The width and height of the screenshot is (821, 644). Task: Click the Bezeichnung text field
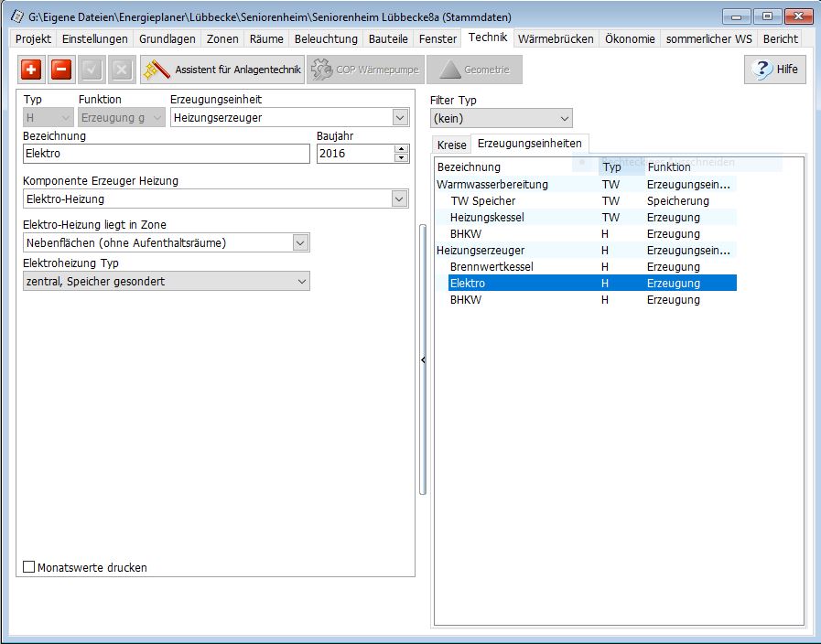167,154
